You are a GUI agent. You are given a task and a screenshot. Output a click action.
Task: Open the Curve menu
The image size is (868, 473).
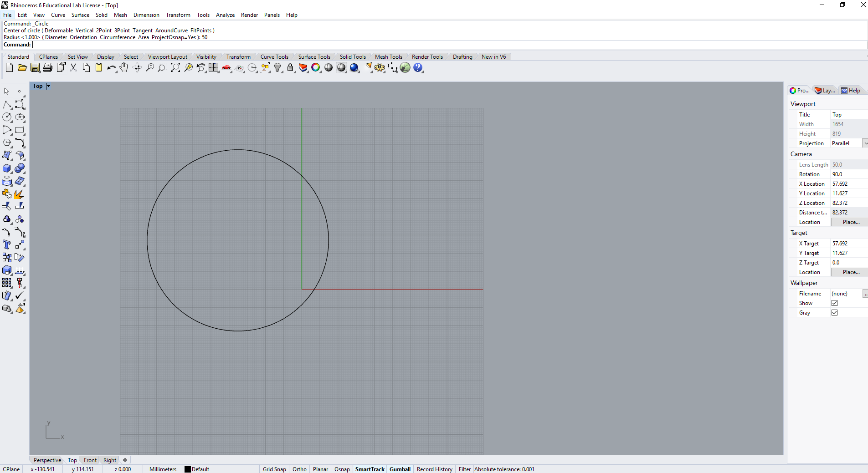(x=58, y=15)
